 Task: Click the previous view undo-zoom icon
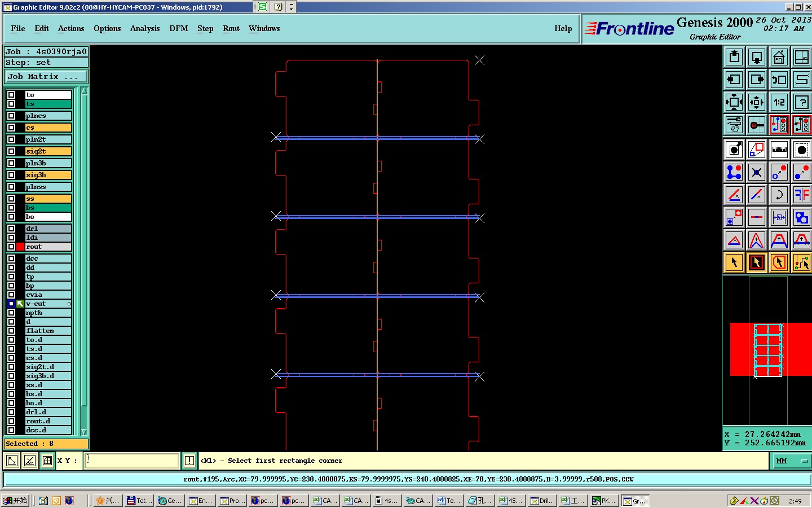[x=779, y=80]
